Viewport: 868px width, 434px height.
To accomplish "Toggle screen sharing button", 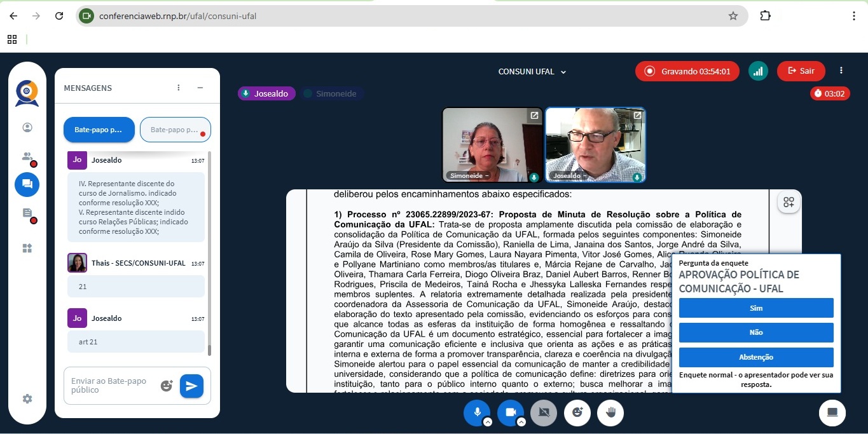I will 543,412.
